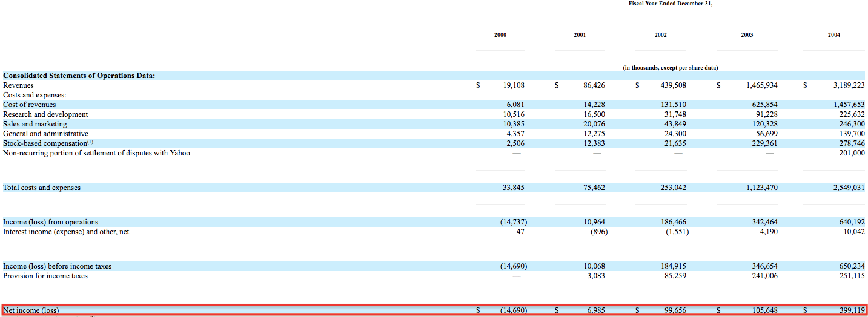Select the Total costs and expenses label
This screenshot has width=868, height=317.
(42, 188)
